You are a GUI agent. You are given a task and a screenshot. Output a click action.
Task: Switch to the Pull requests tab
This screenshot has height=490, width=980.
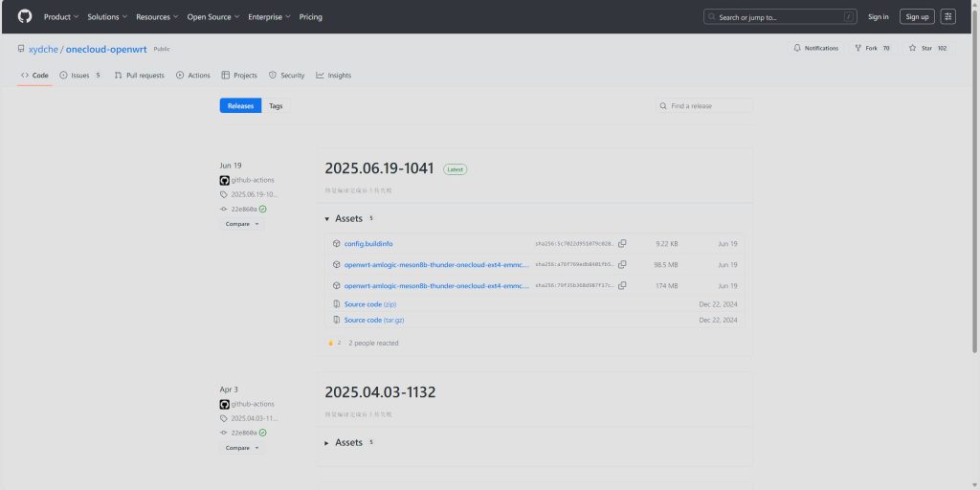(140, 75)
